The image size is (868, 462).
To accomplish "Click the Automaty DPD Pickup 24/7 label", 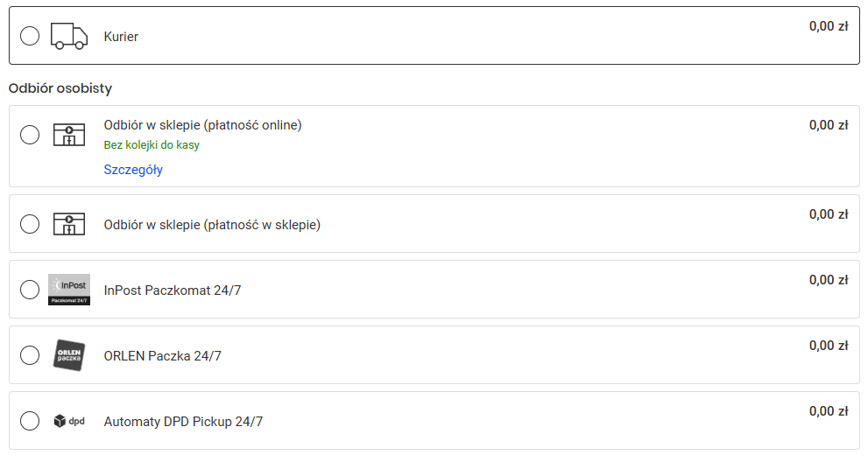I will [183, 422].
